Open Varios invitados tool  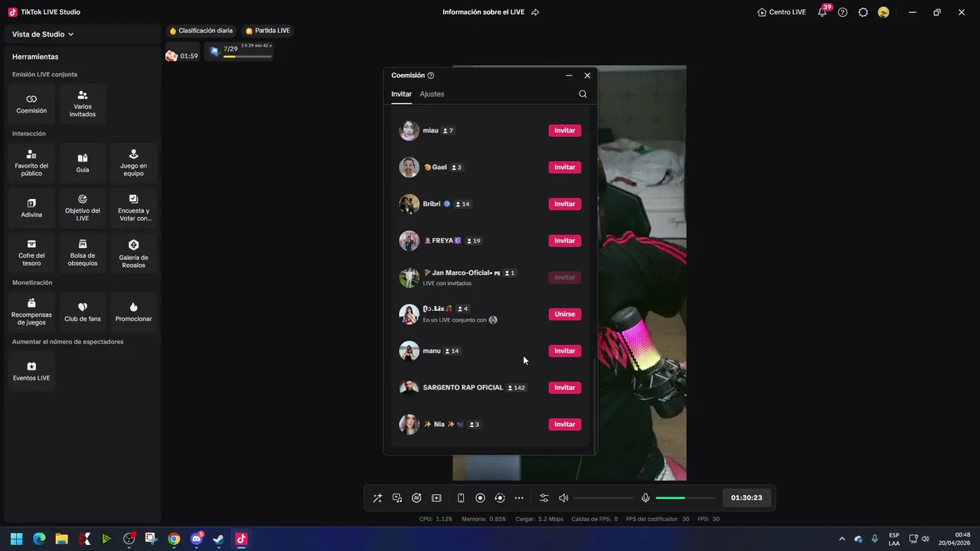click(83, 104)
